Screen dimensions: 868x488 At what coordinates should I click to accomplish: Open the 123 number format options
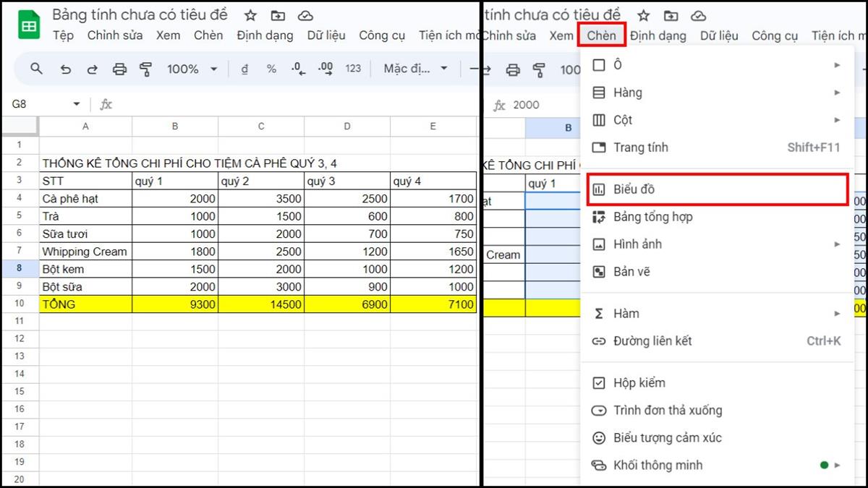[353, 69]
